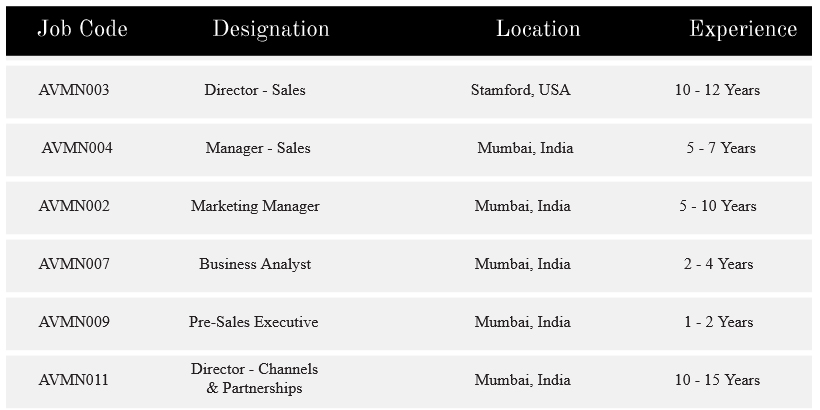Open the Director - Sales job listing

[x=255, y=90]
